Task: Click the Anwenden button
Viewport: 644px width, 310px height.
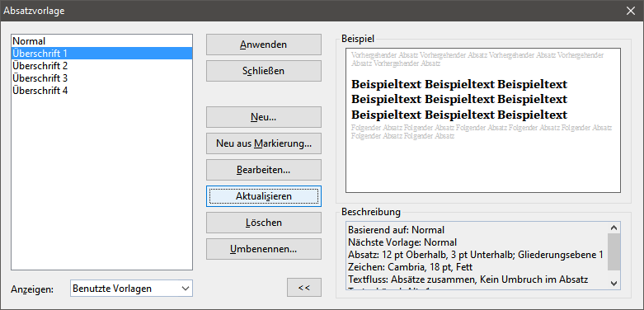Action: (x=264, y=45)
